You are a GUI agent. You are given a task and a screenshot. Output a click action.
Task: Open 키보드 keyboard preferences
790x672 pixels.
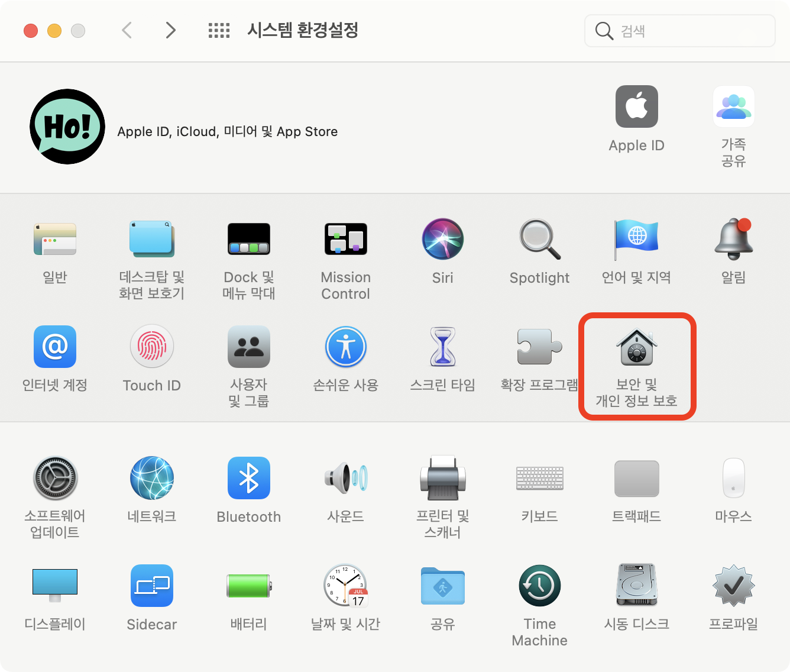point(540,478)
